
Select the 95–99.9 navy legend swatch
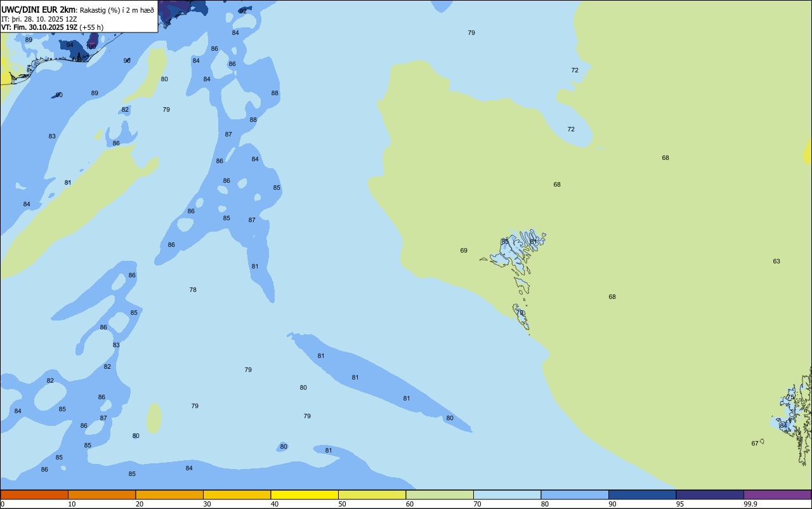710,494
